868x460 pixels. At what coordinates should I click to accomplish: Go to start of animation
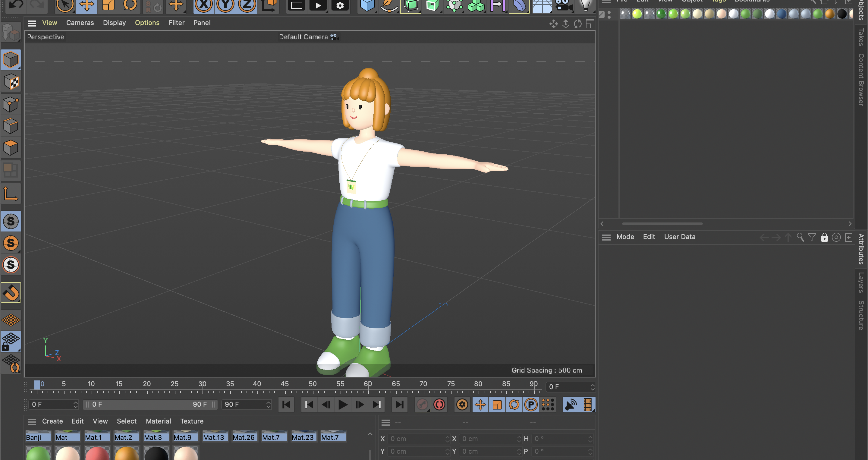[286, 405]
